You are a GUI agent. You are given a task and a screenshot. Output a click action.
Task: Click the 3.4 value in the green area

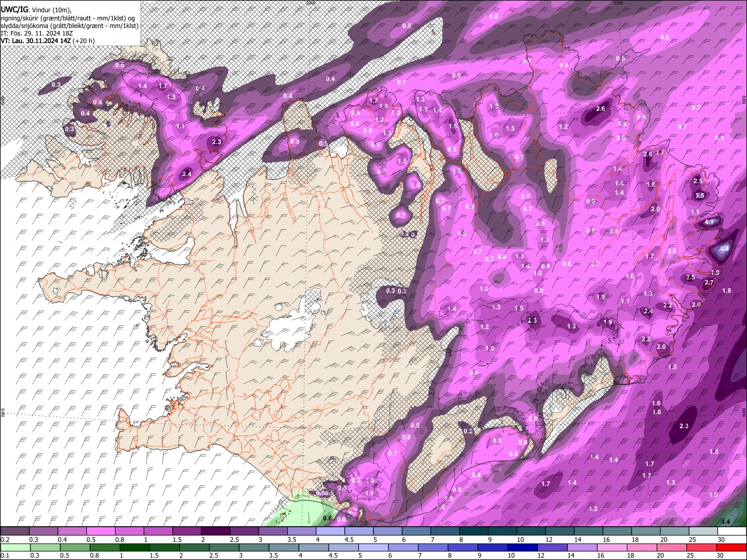point(726,521)
